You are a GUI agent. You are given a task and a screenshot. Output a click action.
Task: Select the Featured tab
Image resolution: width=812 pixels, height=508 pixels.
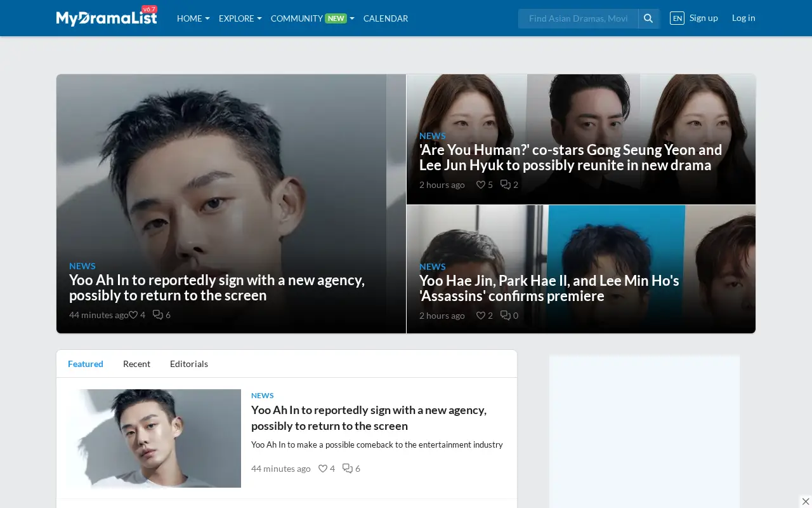click(86, 364)
